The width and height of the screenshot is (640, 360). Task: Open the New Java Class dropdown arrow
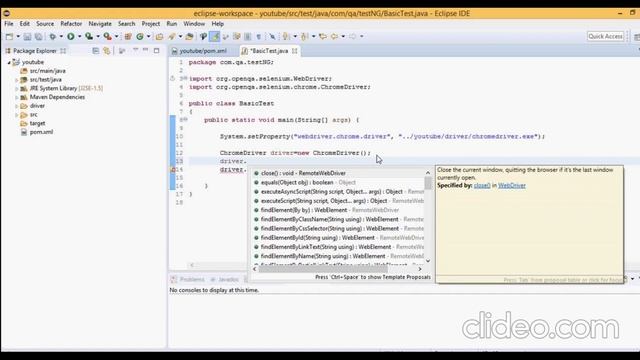tap(148, 36)
